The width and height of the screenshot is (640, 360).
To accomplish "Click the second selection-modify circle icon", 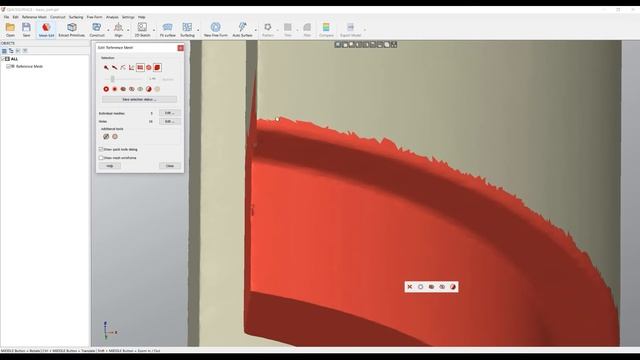I will pos(115,89).
